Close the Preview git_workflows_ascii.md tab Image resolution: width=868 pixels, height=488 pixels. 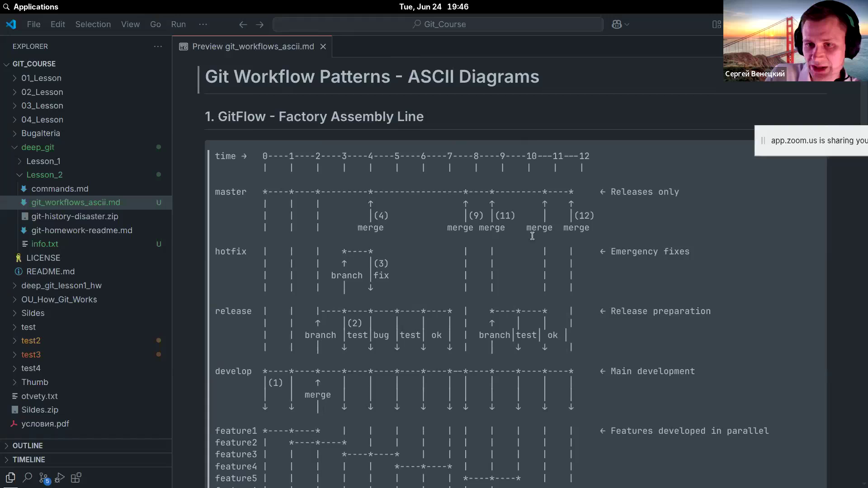(323, 47)
